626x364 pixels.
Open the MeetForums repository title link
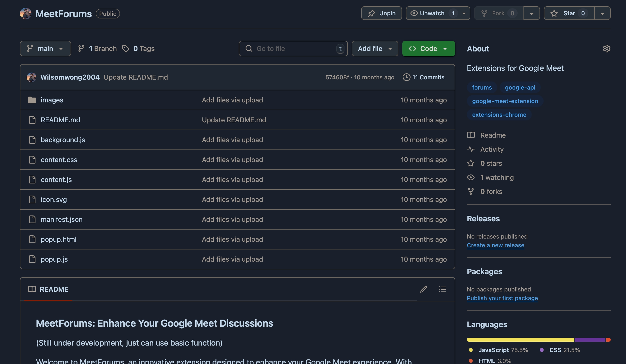point(64,14)
